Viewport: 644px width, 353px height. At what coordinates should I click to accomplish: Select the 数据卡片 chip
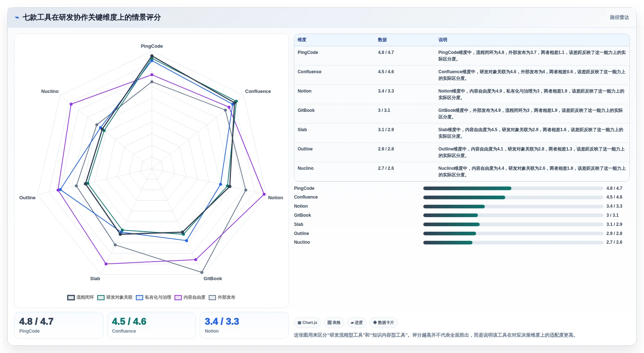[x=384, y=323]
